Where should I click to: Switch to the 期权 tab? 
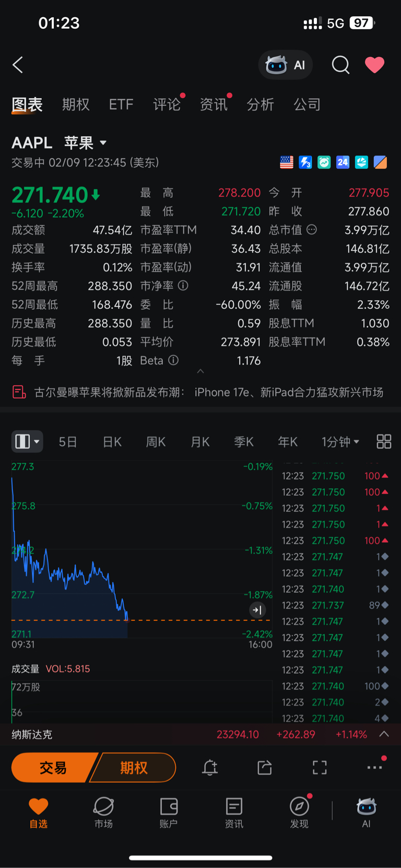[76, 104]
